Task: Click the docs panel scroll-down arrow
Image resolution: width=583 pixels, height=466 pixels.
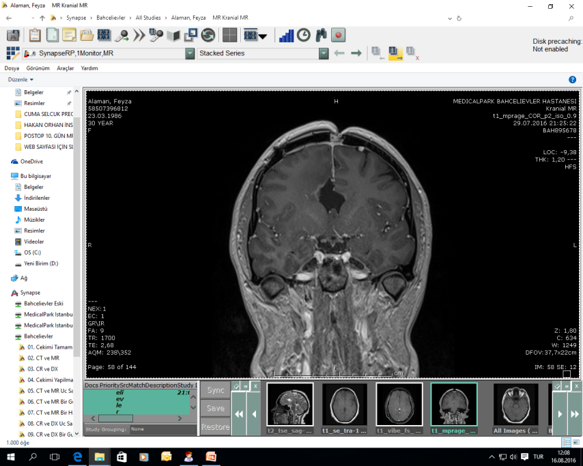Action: tap(193, 407)
